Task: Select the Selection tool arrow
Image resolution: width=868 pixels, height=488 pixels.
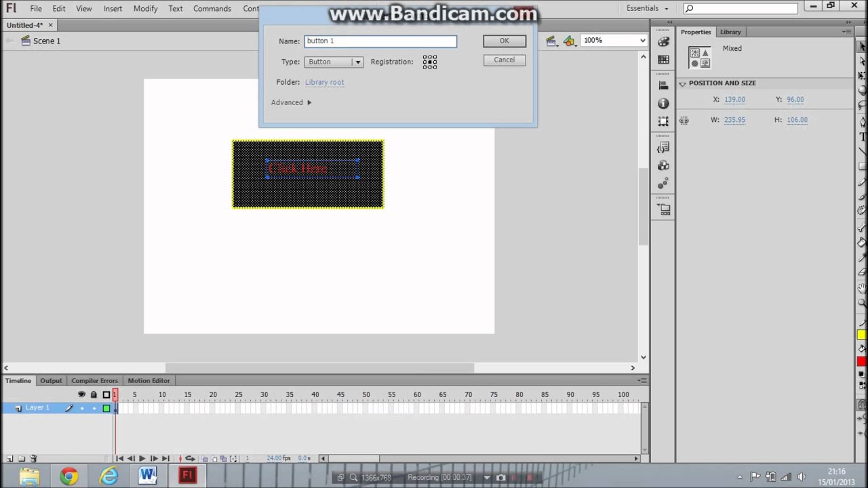Action: 862,46
